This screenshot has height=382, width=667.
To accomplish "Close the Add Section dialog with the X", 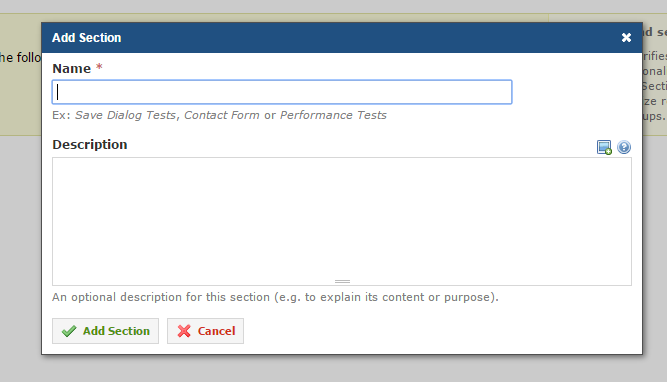I will click(x=626, y=37).
